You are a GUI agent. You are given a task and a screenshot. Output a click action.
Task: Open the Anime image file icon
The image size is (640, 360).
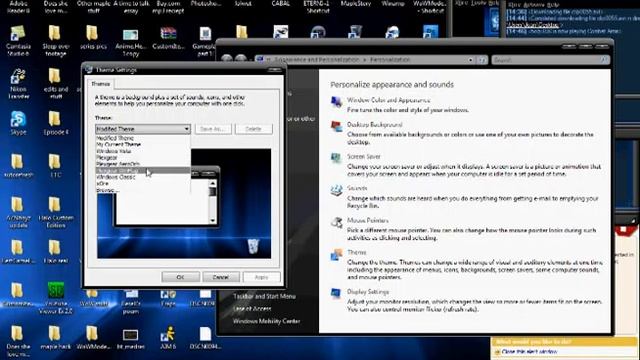tap(131, 35)
